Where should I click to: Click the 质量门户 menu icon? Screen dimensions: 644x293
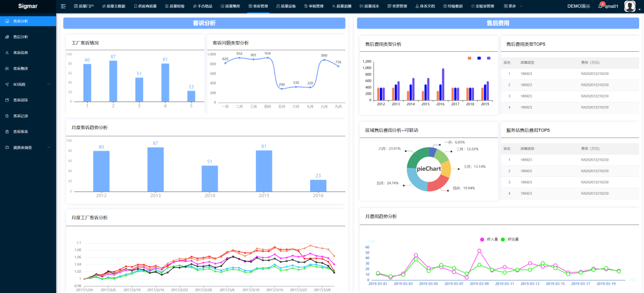tap(76, 6)
